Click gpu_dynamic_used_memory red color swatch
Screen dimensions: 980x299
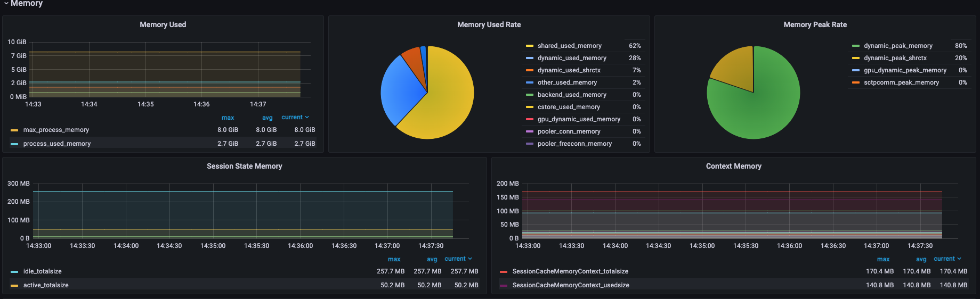pos(530,119)
